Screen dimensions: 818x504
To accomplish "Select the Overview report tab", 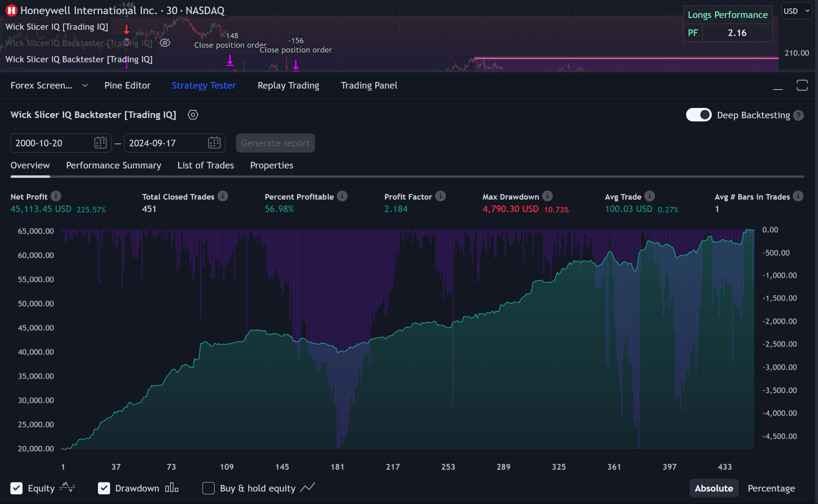I will (x=30, y=165).
